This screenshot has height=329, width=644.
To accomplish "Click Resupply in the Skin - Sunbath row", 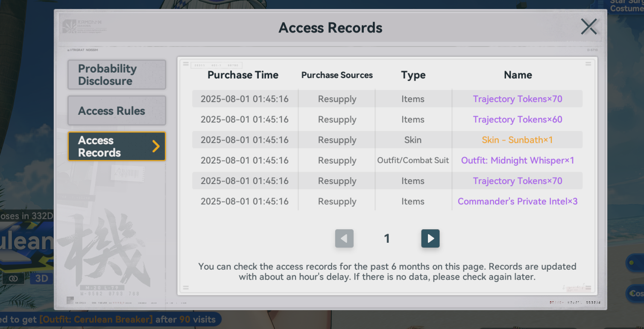I will tap(337, 140).
